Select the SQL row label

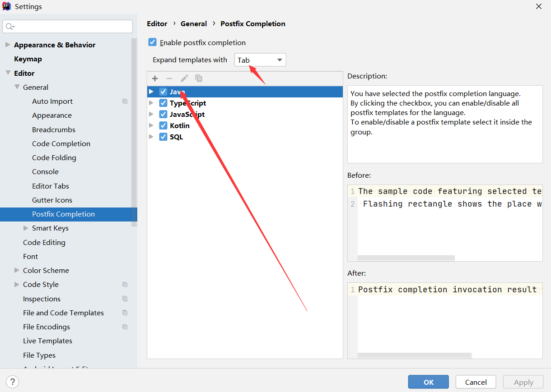tap(176, 137)
